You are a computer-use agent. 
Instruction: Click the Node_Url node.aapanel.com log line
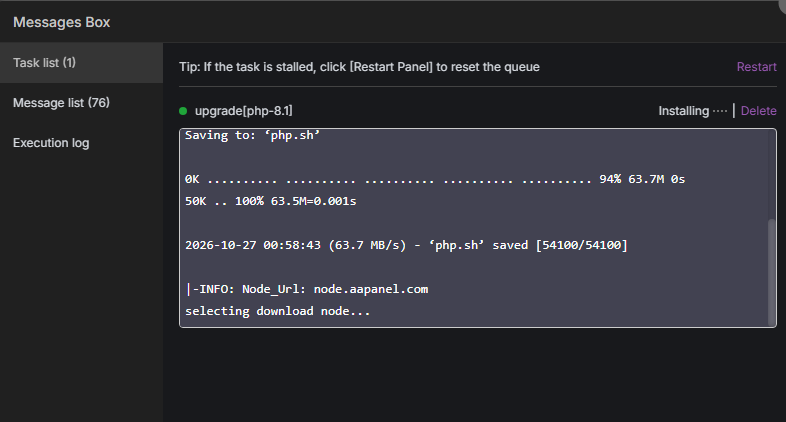click(307, 289)
